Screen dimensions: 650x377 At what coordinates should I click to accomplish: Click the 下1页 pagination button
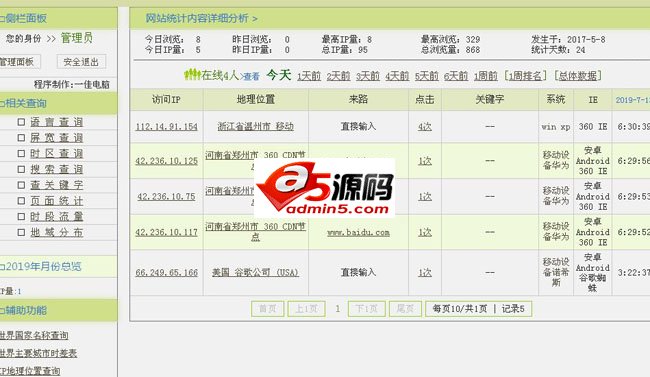(x=367, y=309)
